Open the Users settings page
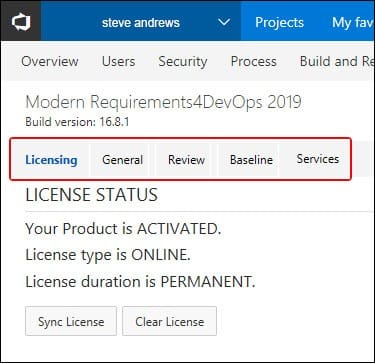This screenshot has width=375, height=363. tap(119, 61)
